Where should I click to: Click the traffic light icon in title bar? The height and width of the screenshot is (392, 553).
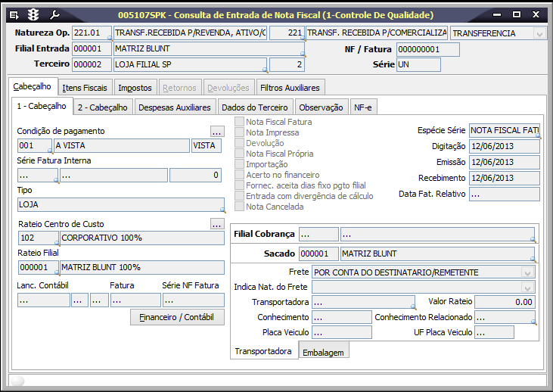point(33,15)
